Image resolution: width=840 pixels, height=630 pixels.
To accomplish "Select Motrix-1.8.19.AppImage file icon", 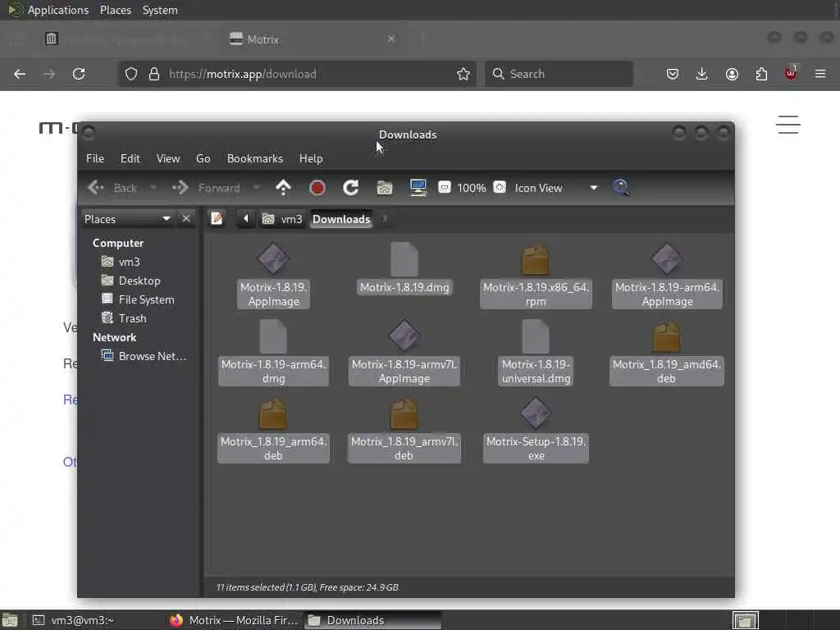I will pos(273,258).
